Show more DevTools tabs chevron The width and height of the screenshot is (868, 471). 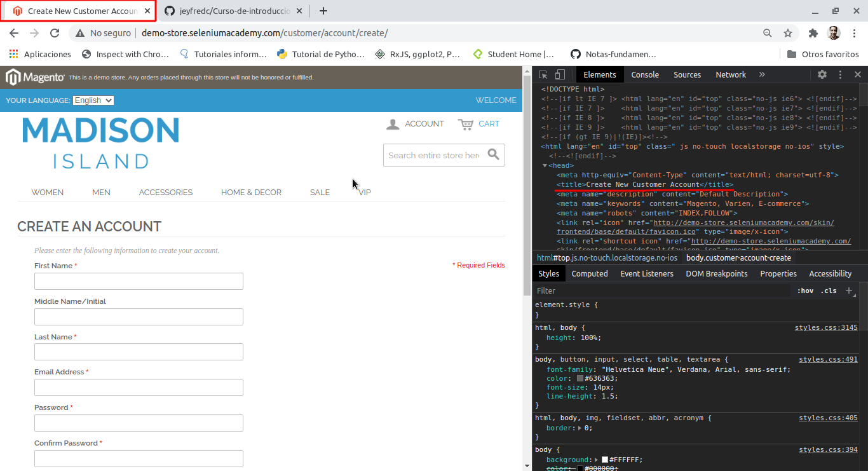tap(762, 74)
